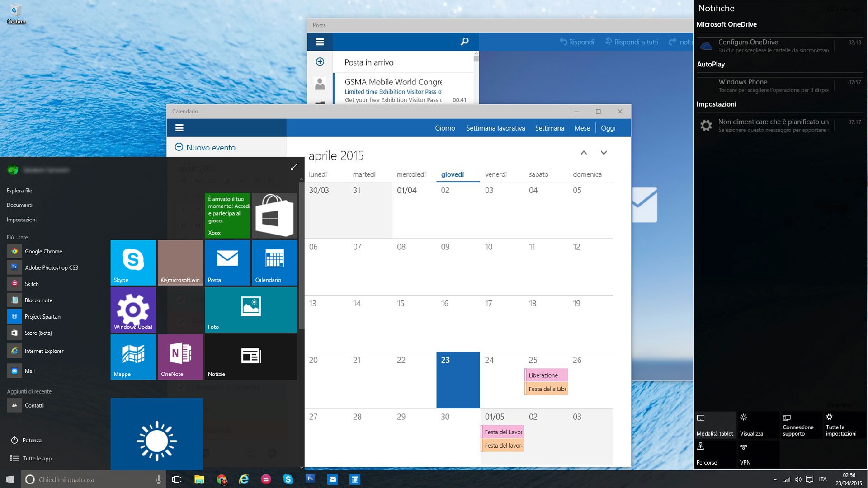Click the volume icon in system tray
This screenshot has width=868, height=488.
coord(798,479)
